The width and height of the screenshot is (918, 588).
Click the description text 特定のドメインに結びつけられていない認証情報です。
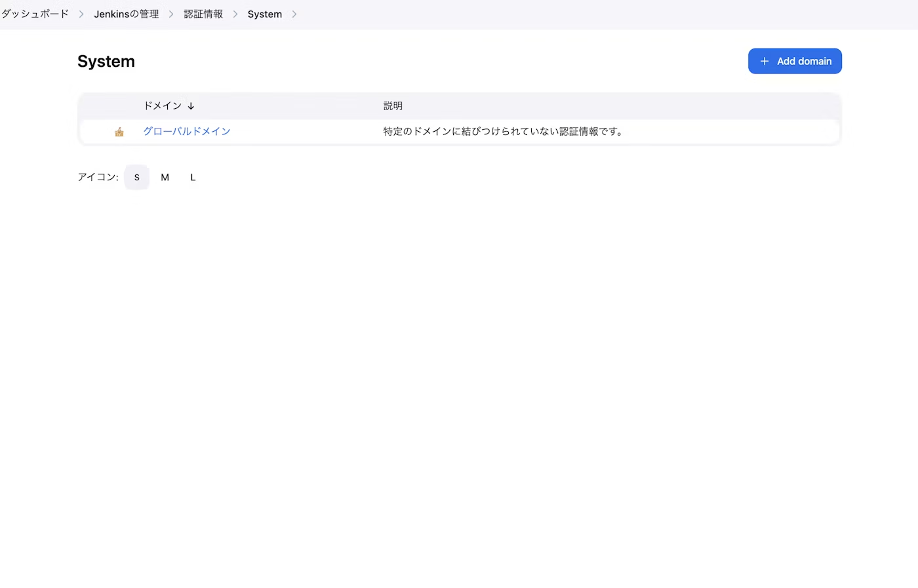(503, 131)
